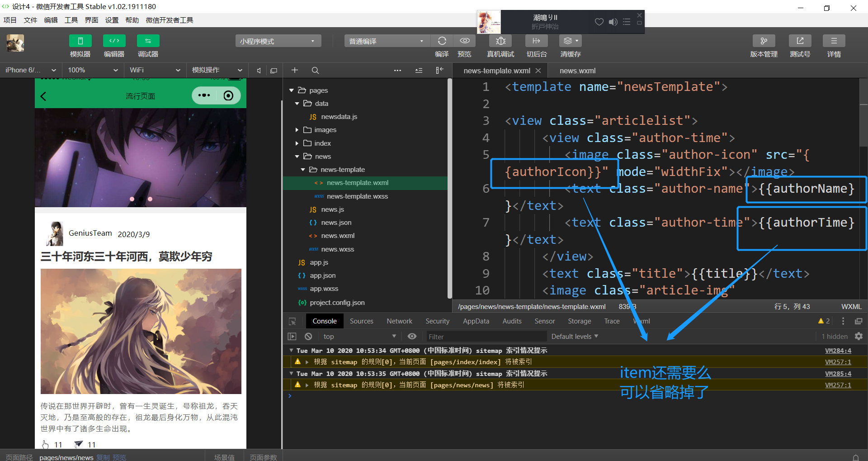The image size is (868, 461).
Task: Open mini-program capsule menu dots
Action: (204, 95)
